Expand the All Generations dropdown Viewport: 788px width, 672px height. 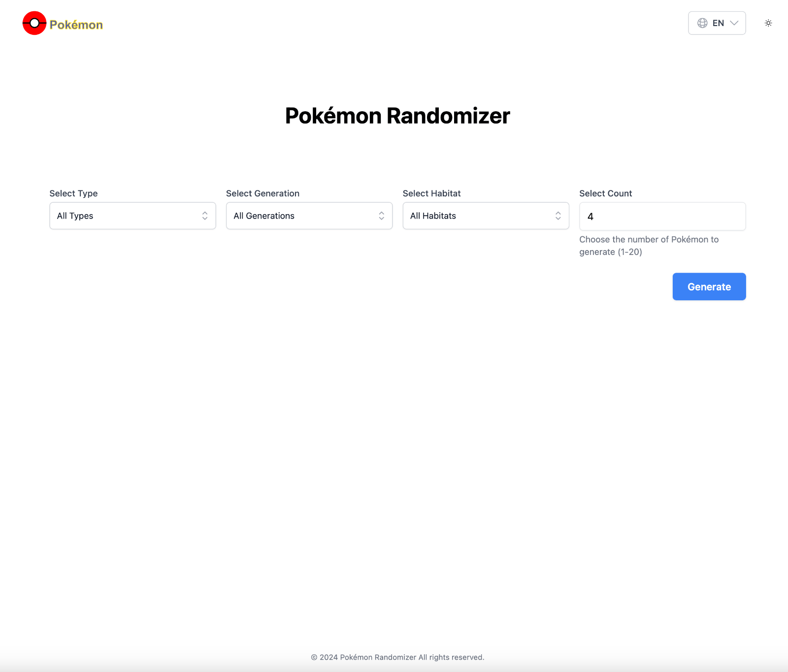click(309, 216)
